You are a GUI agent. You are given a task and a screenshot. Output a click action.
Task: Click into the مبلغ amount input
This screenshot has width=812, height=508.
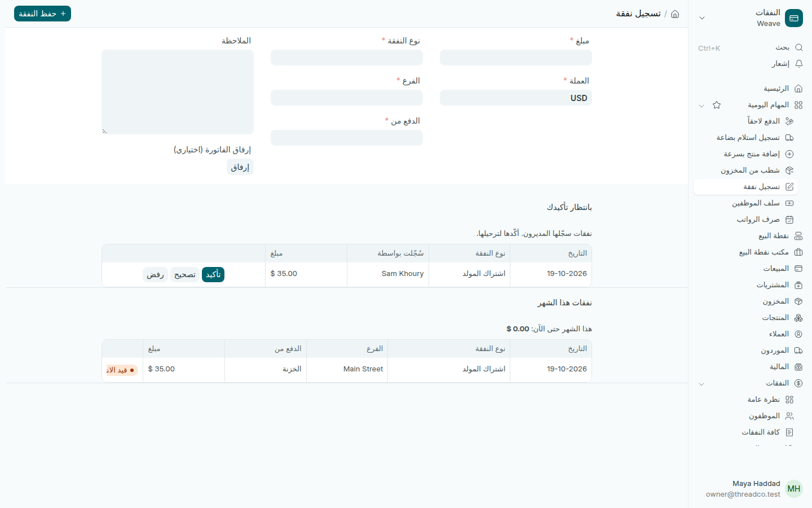pyautogui.click(x=516, y=58)
